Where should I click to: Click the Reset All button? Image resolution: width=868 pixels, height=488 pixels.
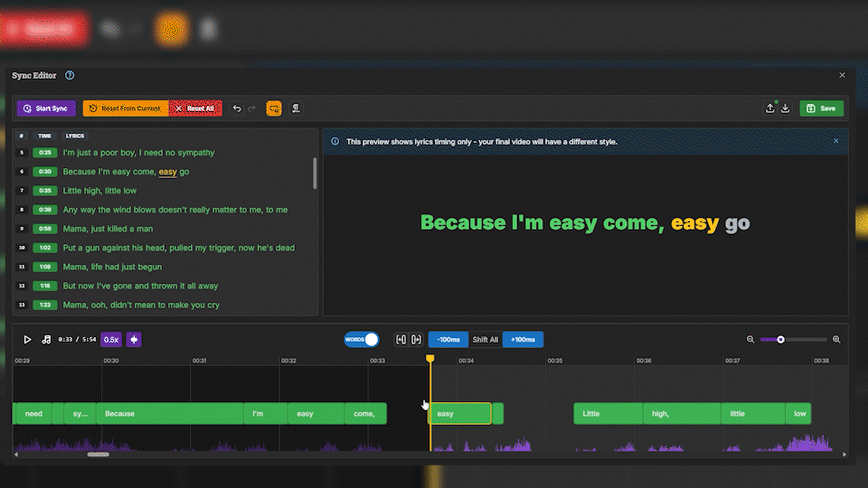[195, 108]
